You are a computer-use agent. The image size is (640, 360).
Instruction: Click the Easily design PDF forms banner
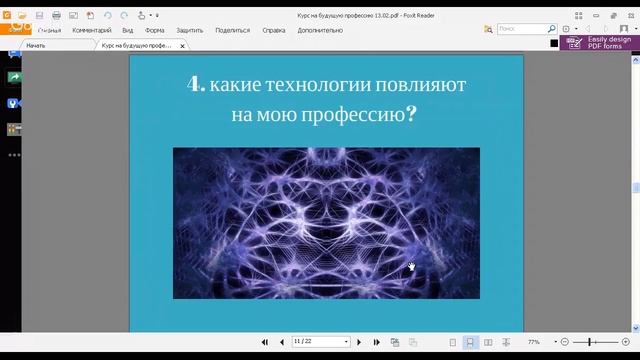point(600,42)
